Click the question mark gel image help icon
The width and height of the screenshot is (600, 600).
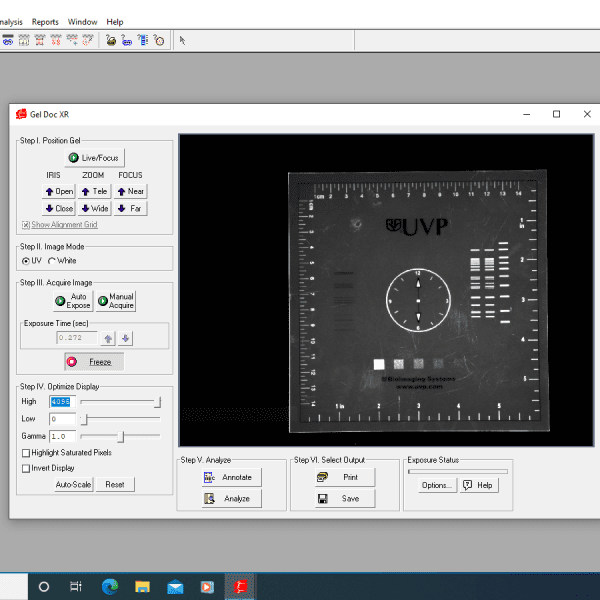[x=111, y=40]
